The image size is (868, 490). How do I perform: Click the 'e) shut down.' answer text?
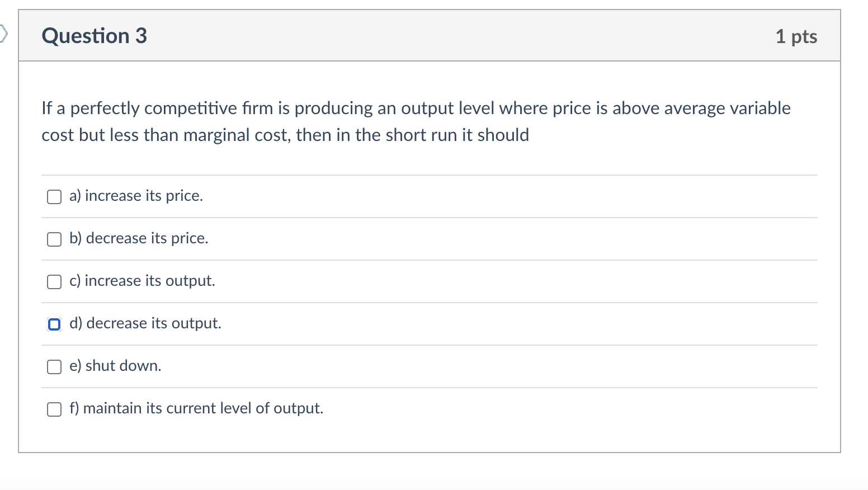tap(115, 366)
